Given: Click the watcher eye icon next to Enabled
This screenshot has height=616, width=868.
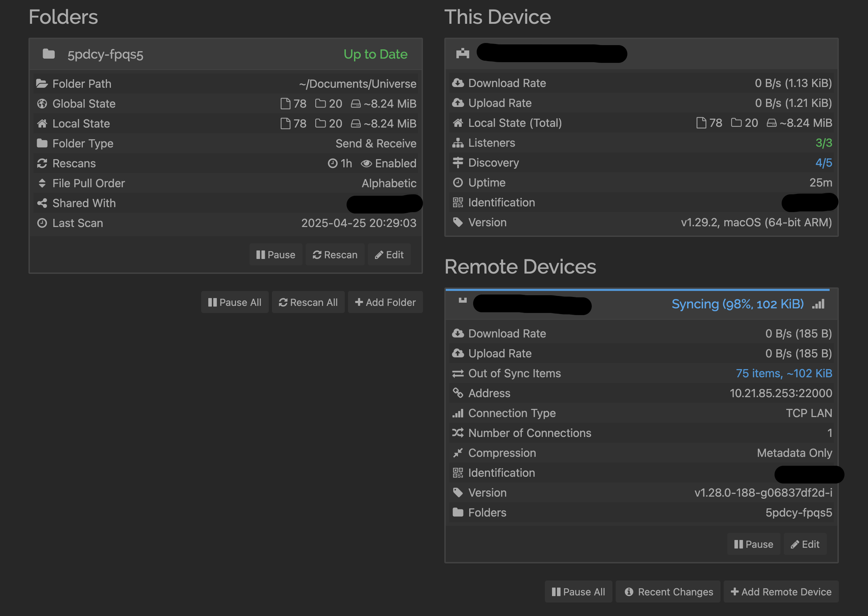Looking at the screenshot, I should click(x=366, y=163).
